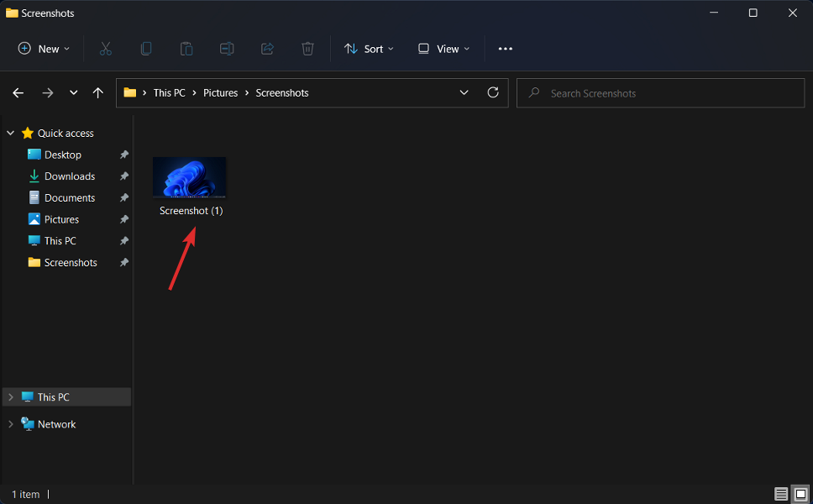This screenshot has width=813, height=504.
Task: Expand address bar history dropdown
Action: click(x=464, y=92)
